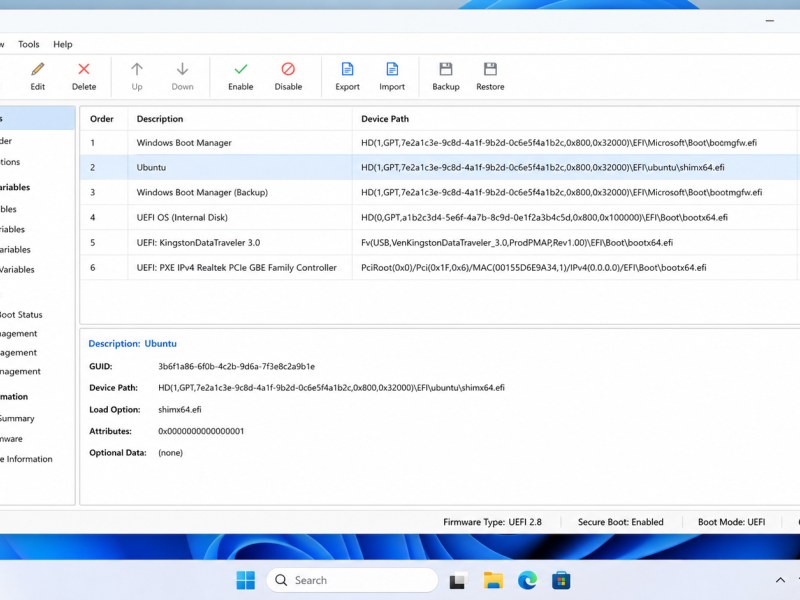800x600 pixels.
Task: Open File Explorer from the taskbar
Action: tap(493, 581)
